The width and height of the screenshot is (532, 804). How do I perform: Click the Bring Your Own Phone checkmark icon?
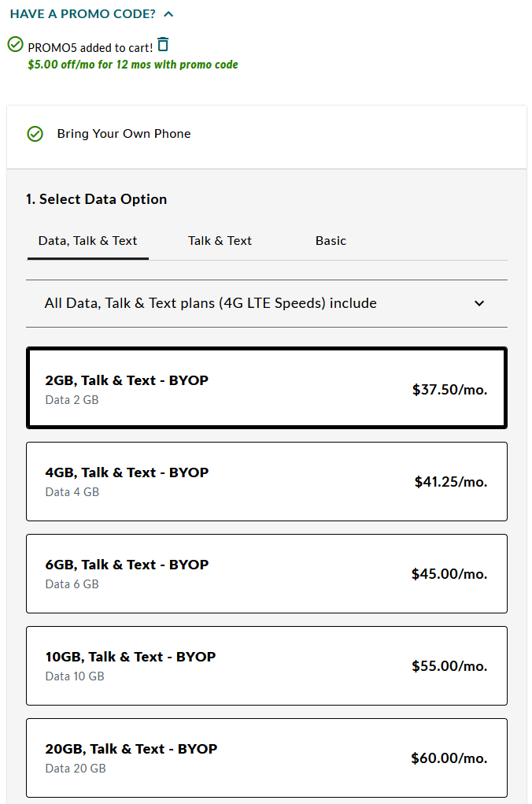click(x=35, y=134)
